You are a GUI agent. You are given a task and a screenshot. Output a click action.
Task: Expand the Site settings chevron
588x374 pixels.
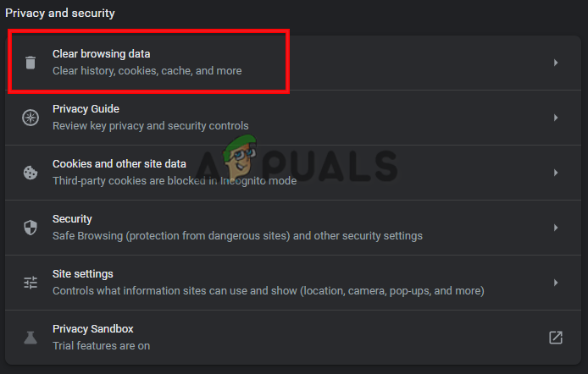tap(556, 283)
